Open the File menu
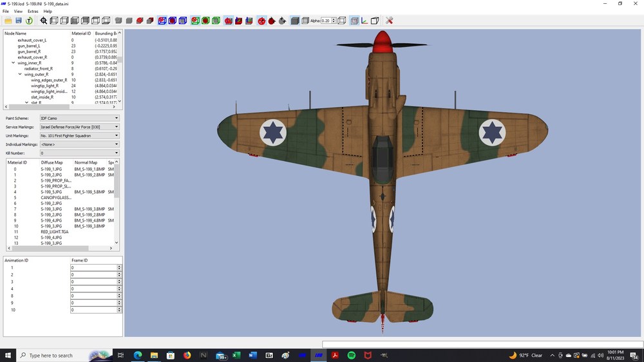Screen dimensions: 644x362 point(6,12)
